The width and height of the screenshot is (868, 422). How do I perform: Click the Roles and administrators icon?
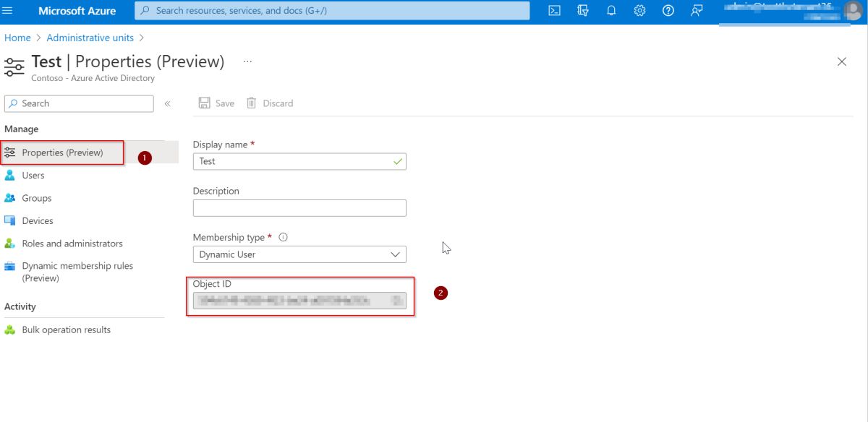click(x=10, y=244)
